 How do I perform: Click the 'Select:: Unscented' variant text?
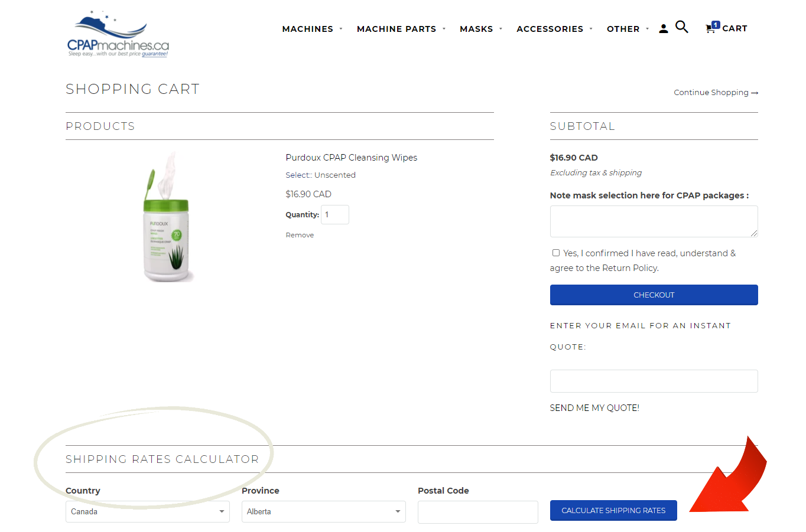point(320,175)
